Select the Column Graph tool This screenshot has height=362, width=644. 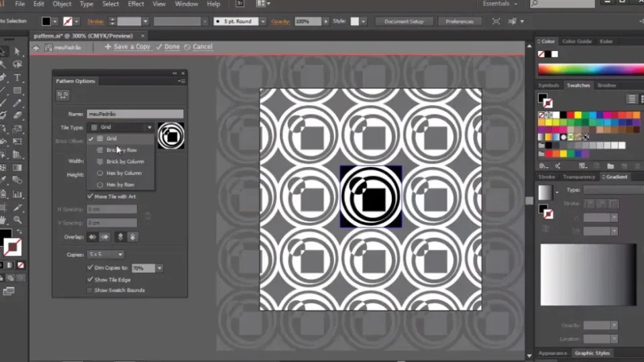pyautogui.click(x=17, y=194)
